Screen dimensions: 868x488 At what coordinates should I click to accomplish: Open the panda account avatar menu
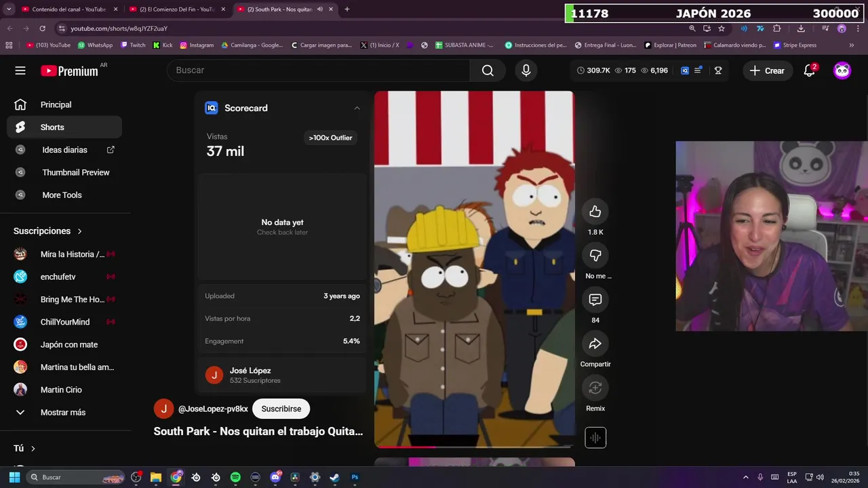click(x=842, y=70)
